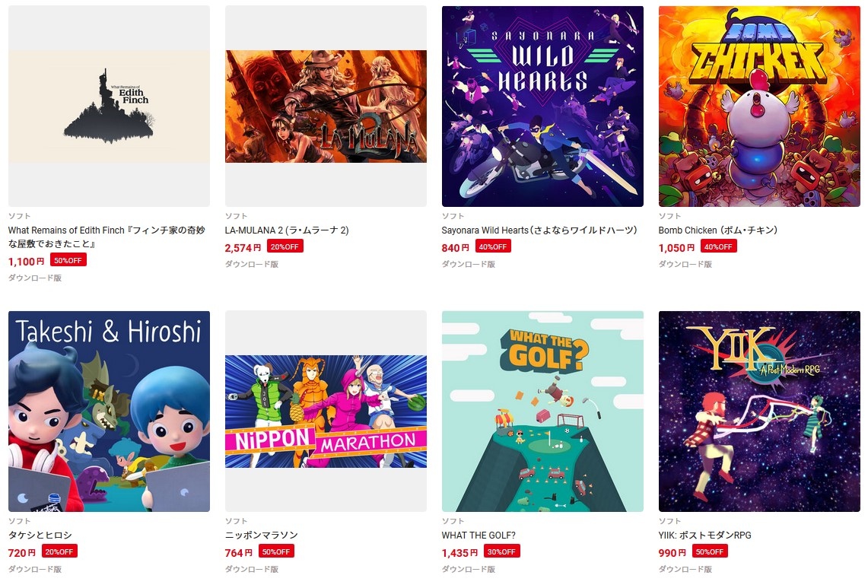This screenshot has height=588, width=868.
Task: Open the LA-MULANA 2 title link
Action: pos(287,230)
